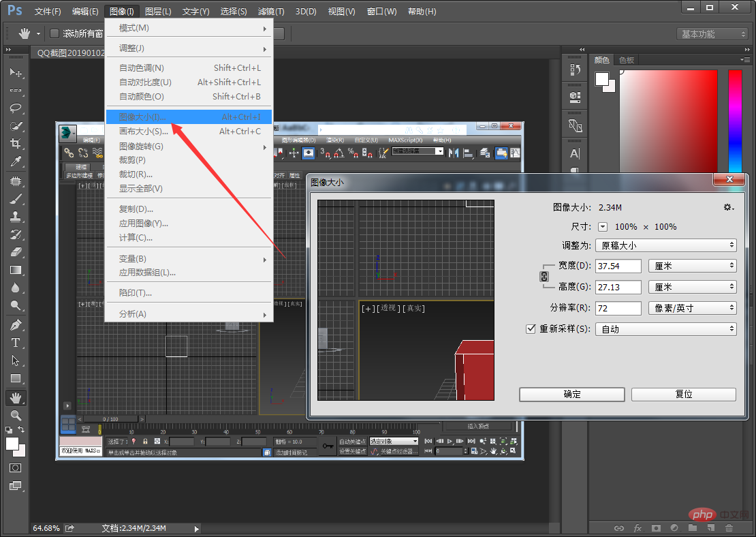Select the Path Selection tool
Image resolution: width=756 pixels, height=537 pixels.
16,360
